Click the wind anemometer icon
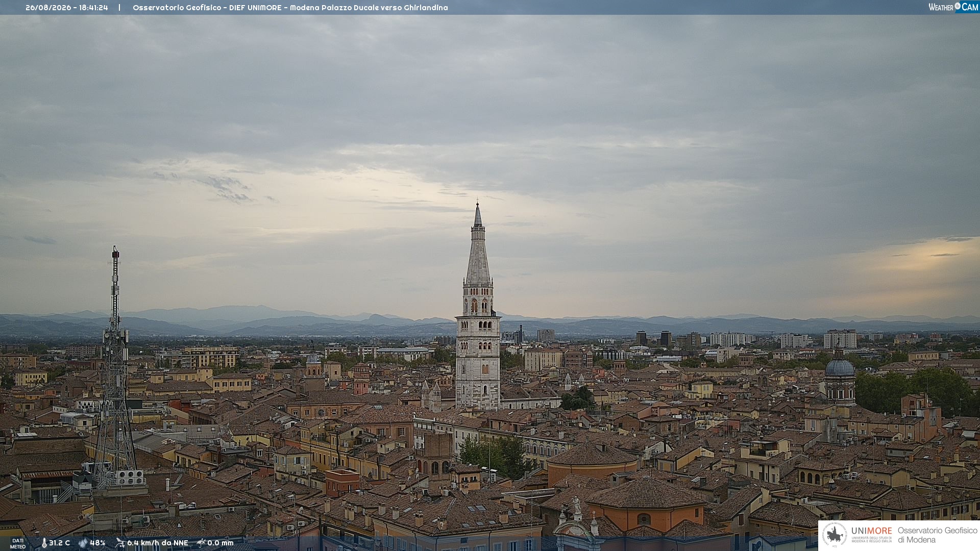Viewport: 980px width, 551px height. pos(120,543)
